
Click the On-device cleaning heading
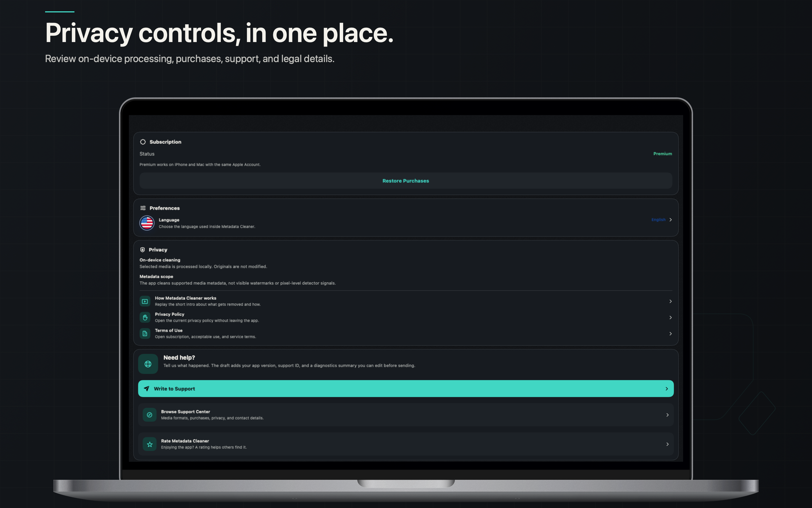[160, 260]
